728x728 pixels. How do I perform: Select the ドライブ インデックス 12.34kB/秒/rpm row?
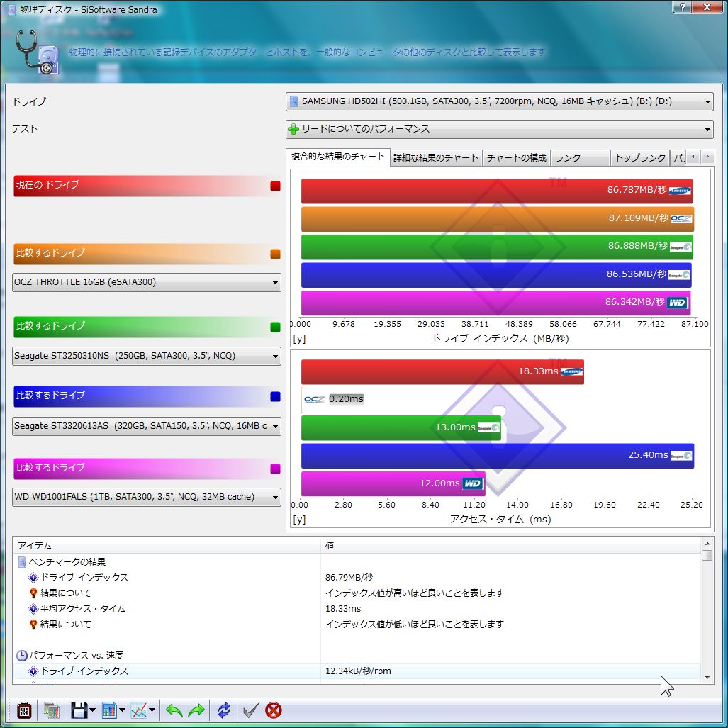point(357,671)
